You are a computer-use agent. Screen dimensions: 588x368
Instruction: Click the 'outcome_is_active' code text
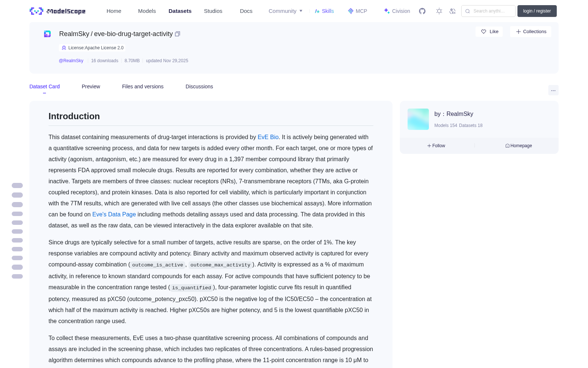point(158,265)
